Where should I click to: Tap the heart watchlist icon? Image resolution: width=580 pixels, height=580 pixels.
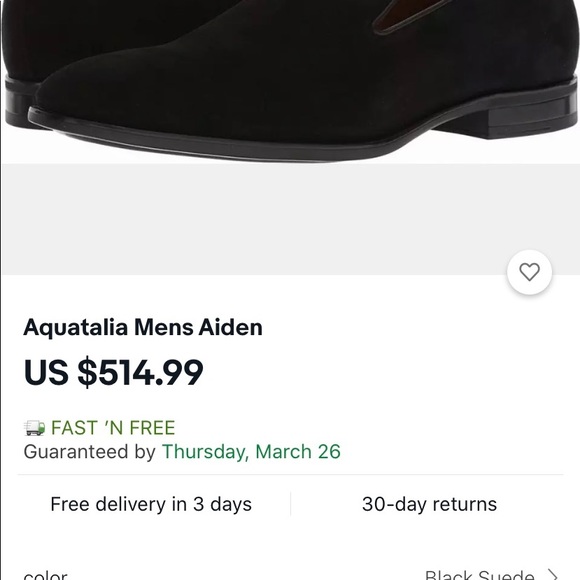click(529, 272)
